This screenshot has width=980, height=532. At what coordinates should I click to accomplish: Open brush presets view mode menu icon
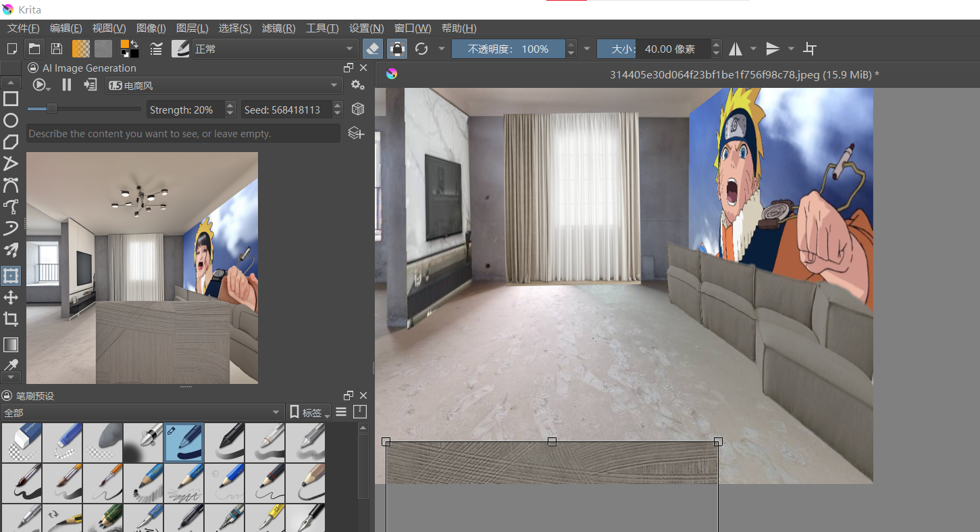(x=341, y=412)
